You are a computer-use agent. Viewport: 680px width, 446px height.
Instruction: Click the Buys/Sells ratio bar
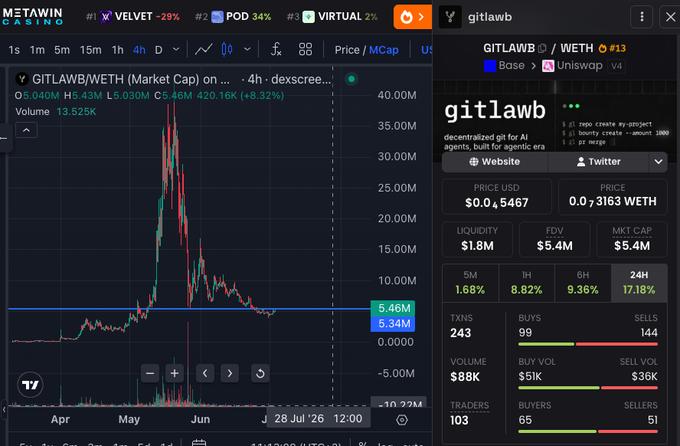tap(588, 344)
